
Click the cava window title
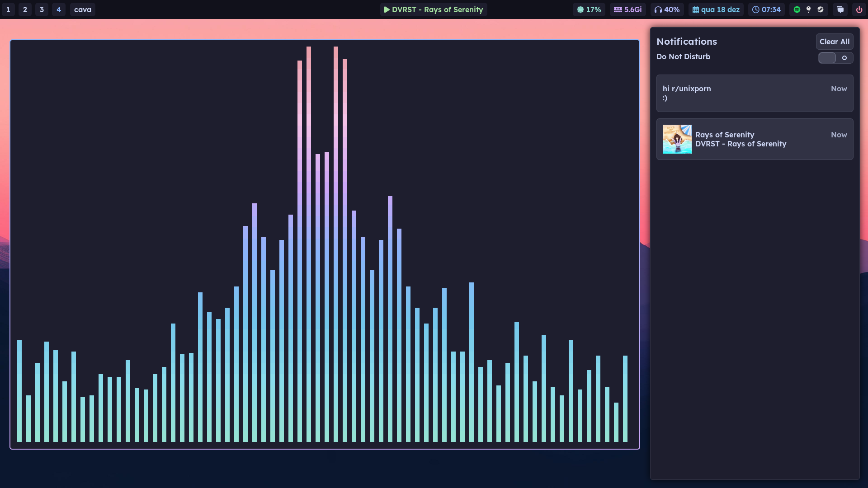tap(83, 9)
